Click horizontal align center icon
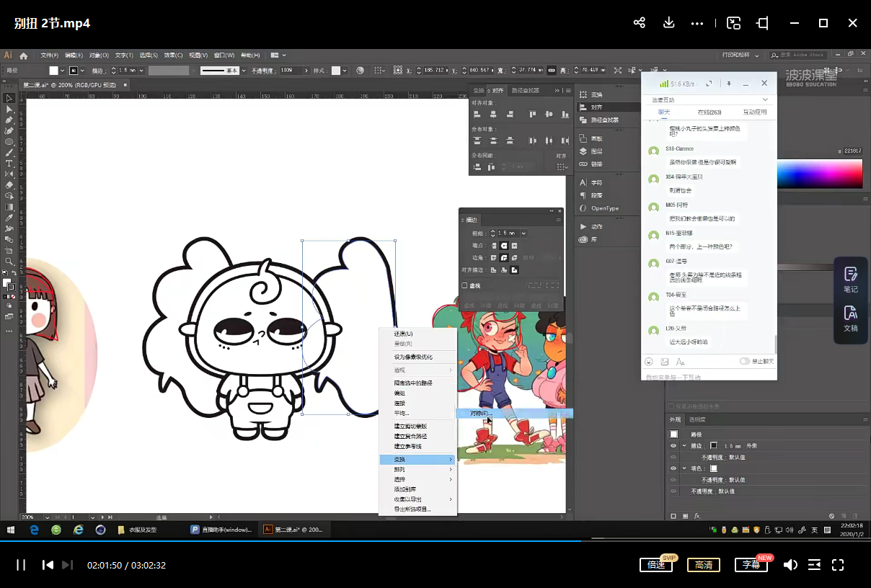This screenshot has width=871, height=588. (494, 114)
